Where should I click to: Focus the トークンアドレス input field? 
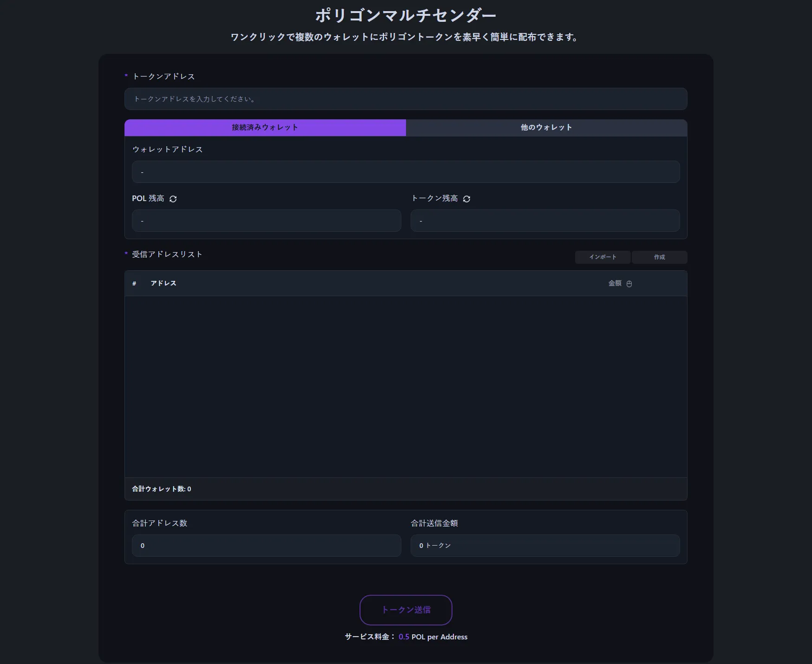406,99
